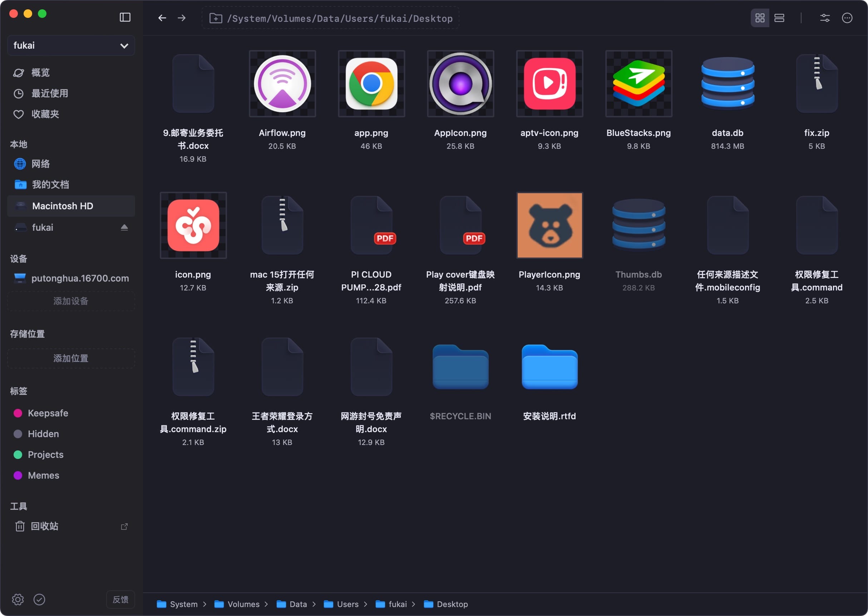The height and width of the screenshot is (616, 868).
Task: Click the 反馈 button
Action: coord(120,599)
